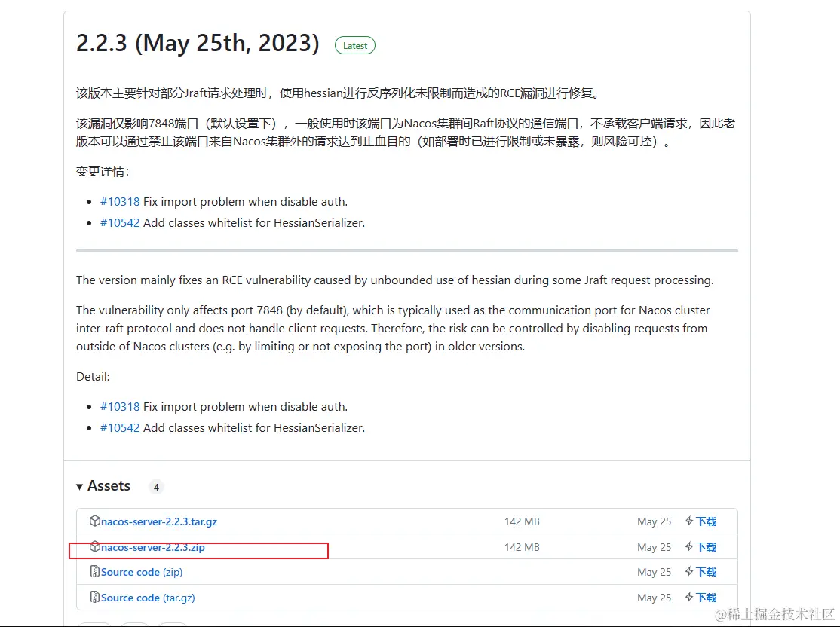The width and height of the screenshot is (840, 627).
Task: Collapse the Assets section triangle
Action: click(79, 486)
